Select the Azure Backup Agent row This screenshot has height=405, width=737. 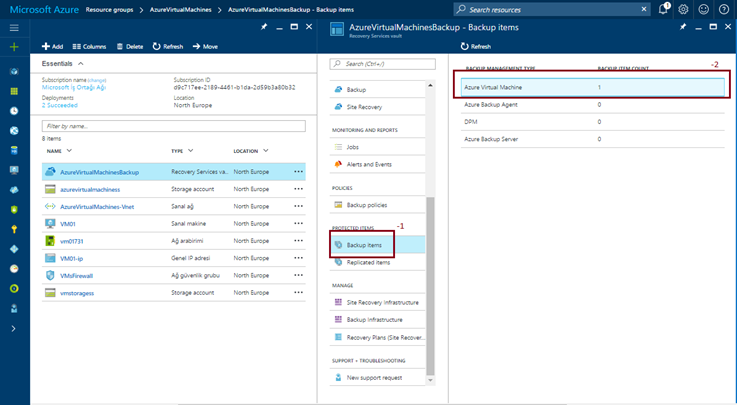pyautogui.click(x=592, y=105)
